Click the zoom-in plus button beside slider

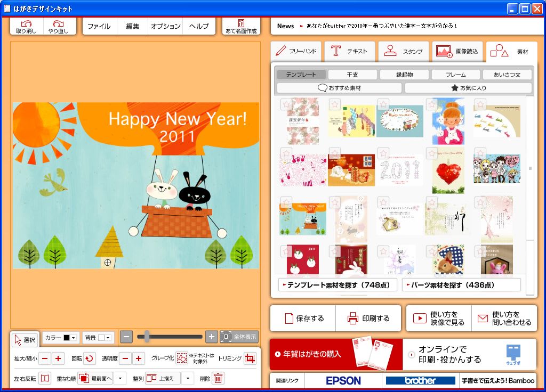(212, 337)
